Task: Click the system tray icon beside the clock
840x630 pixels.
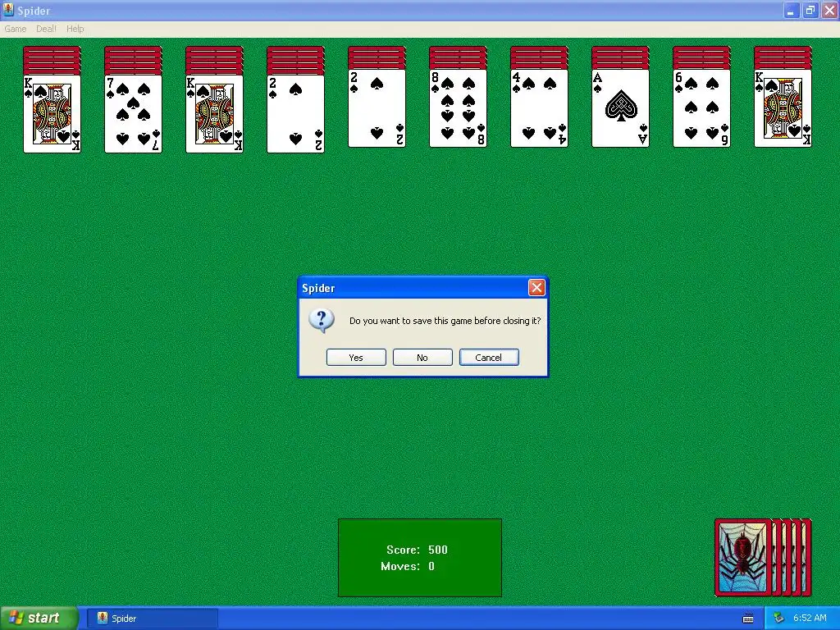Action: 778,619
